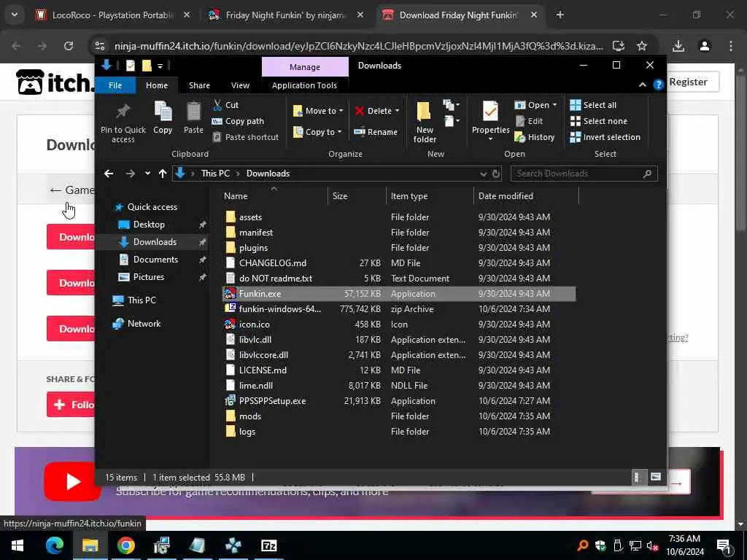The width and height of the screenshot is (747, 560).
Task: Create a New folder from the ribbon
Action: (x=425, y=122)
